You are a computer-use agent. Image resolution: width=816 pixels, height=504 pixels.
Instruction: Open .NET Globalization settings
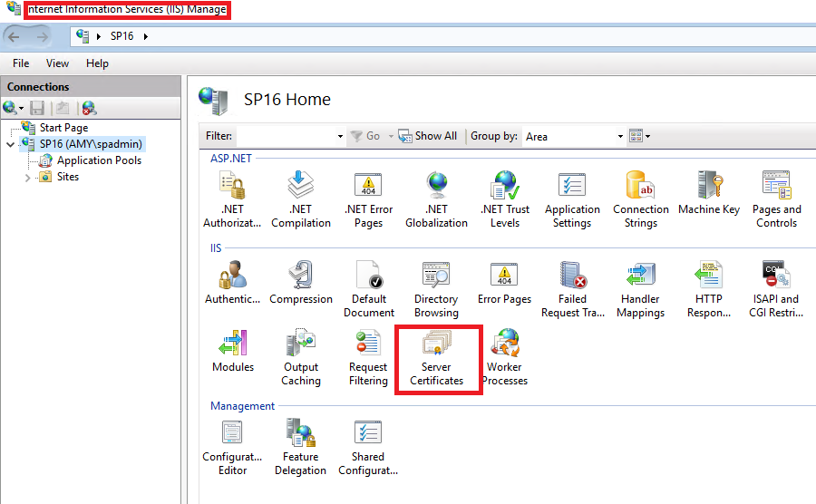[436, 199]
